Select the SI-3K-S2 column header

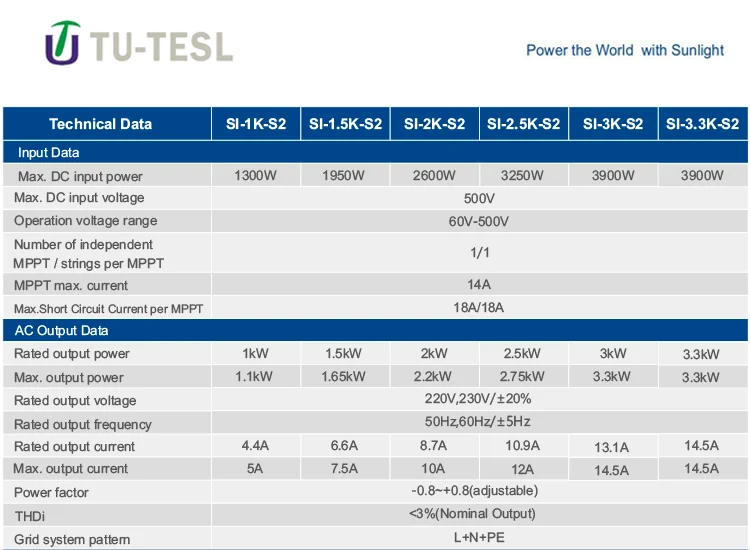coord(613,124)
